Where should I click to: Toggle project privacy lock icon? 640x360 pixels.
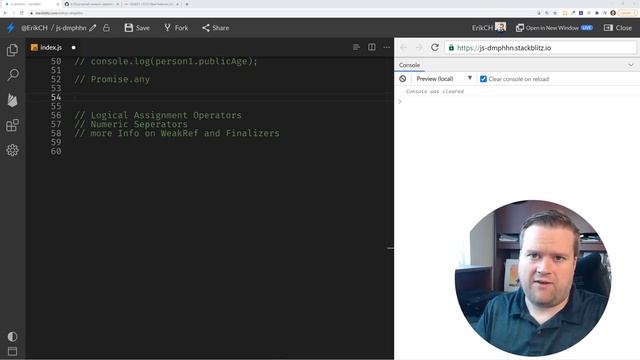(107, 28)
